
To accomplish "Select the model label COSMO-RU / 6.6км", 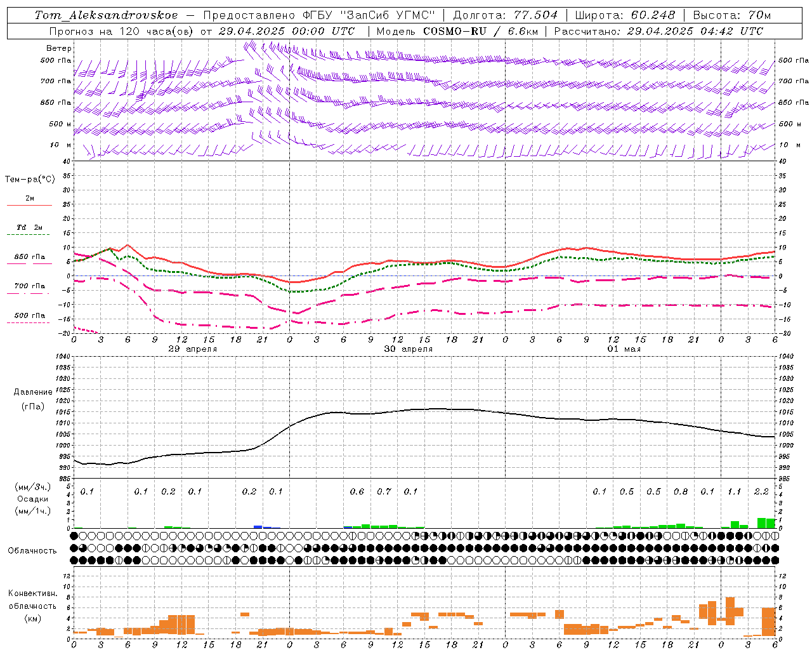I will coord(480,31).
